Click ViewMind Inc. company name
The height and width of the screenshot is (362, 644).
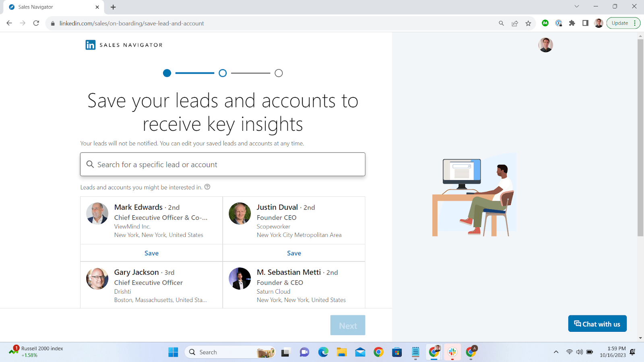132,226
